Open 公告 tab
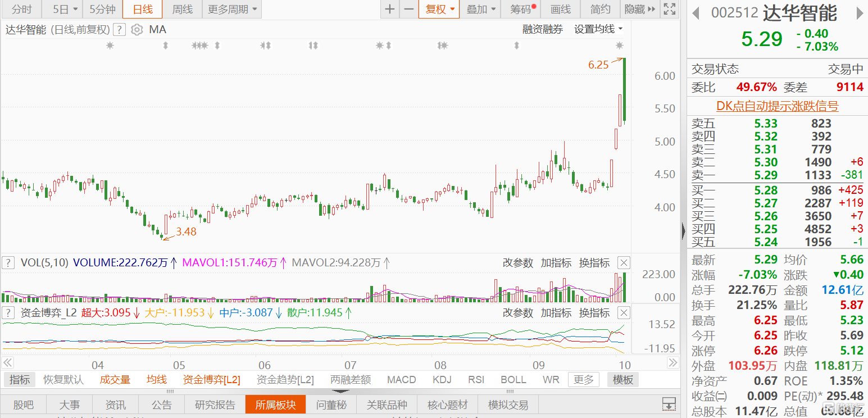 click(x=162, y=405)
